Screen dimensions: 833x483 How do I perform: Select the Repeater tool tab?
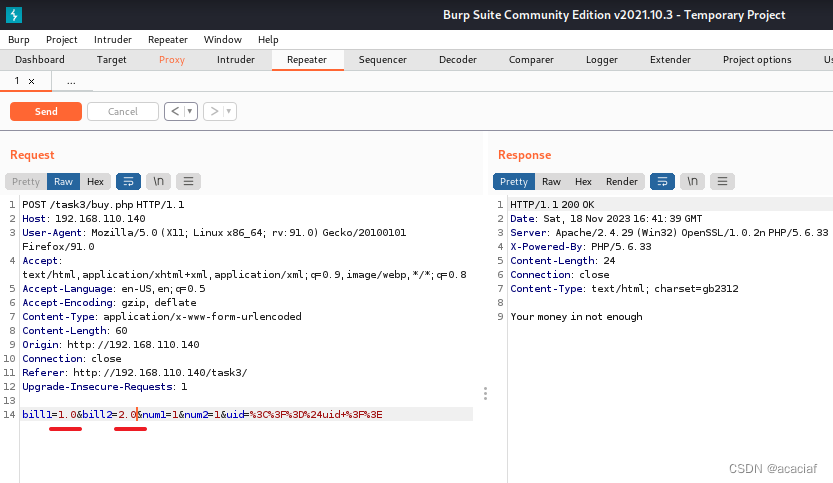click(307, 60)
